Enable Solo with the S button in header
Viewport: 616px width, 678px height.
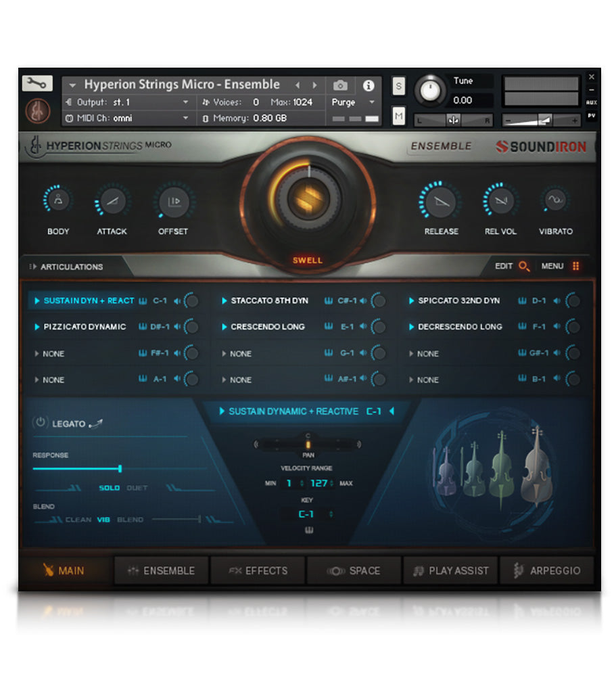(x=400, y=87)
